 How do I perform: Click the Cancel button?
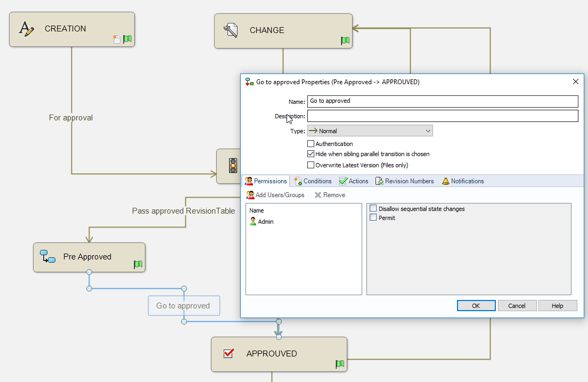pyautogui.click(x=517, y=306)
